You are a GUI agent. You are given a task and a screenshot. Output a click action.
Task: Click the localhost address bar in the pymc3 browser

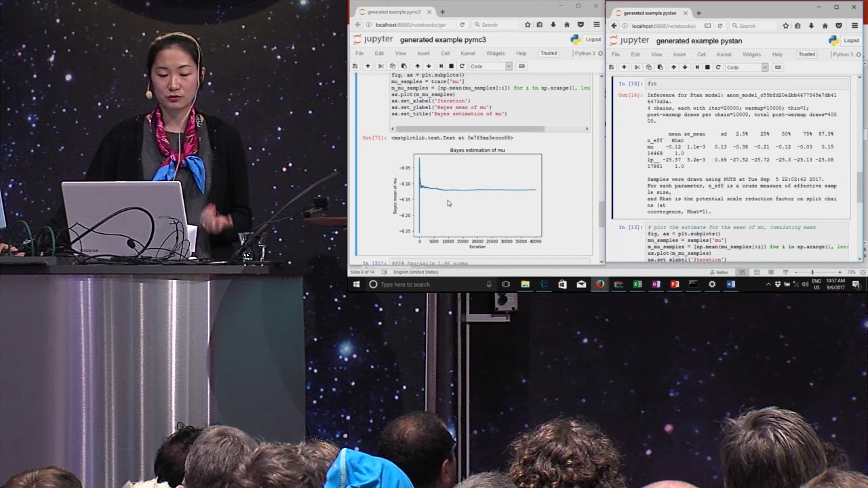coord(411,24)
